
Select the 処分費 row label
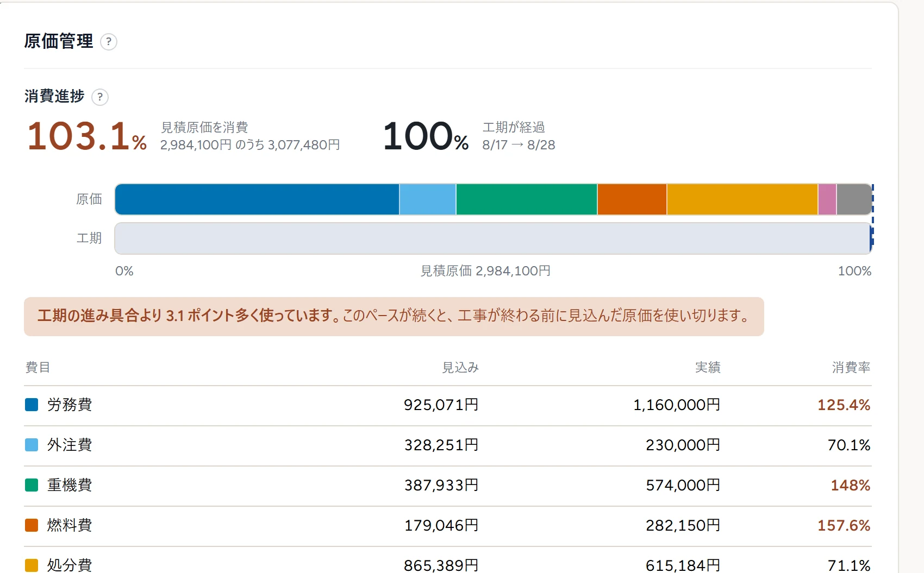pos(70,565)
